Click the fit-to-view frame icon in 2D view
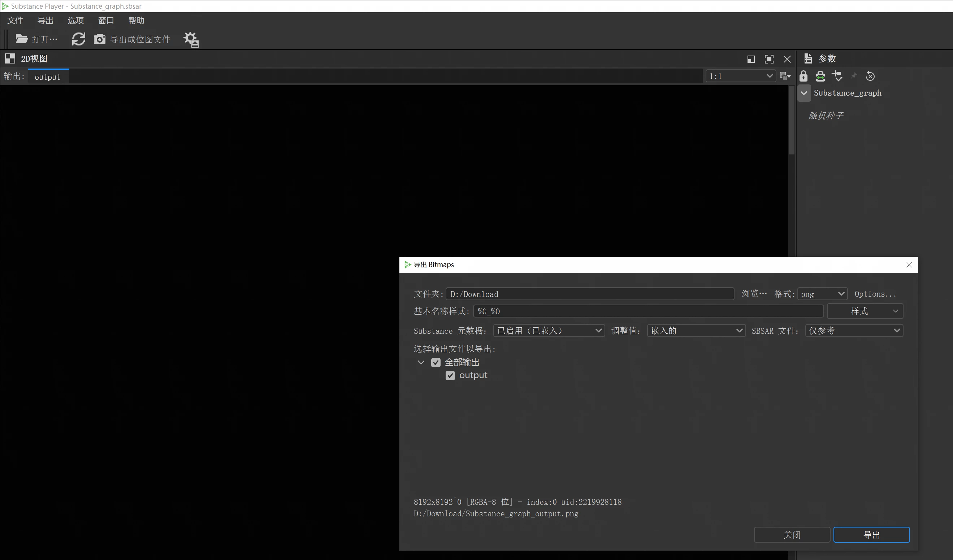Screen dimensions: 953x560 tap(769, 59)
